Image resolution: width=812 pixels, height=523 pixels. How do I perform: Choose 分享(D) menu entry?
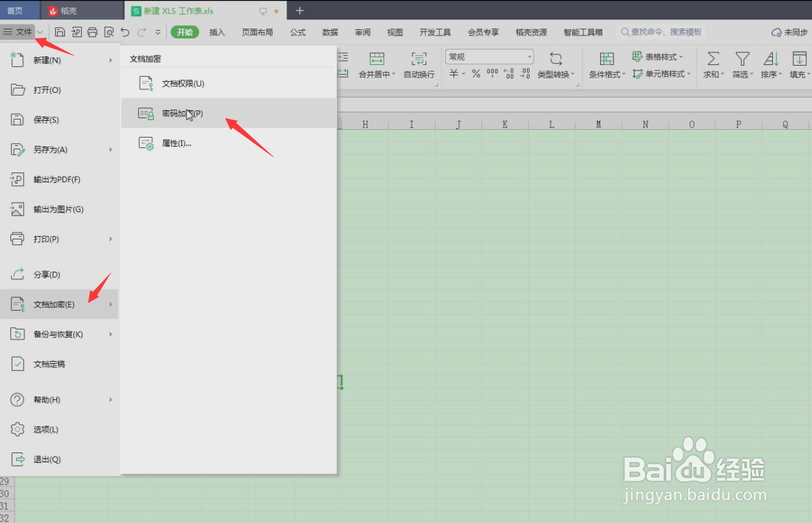point(59,274)
